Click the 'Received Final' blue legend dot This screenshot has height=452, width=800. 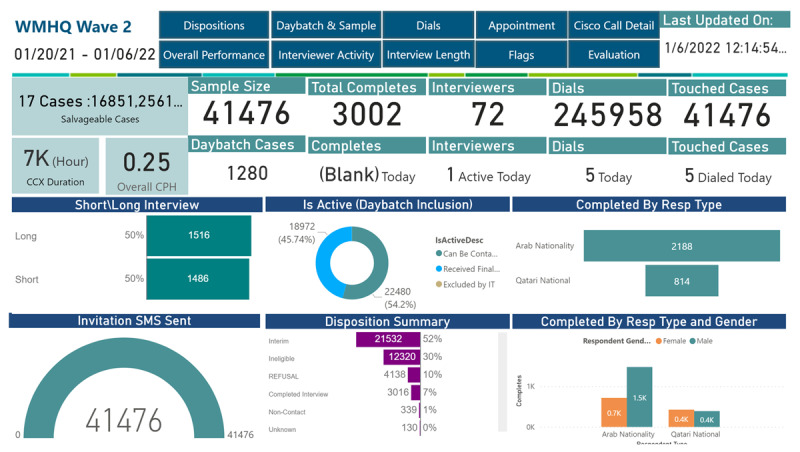tap(439, 269)
